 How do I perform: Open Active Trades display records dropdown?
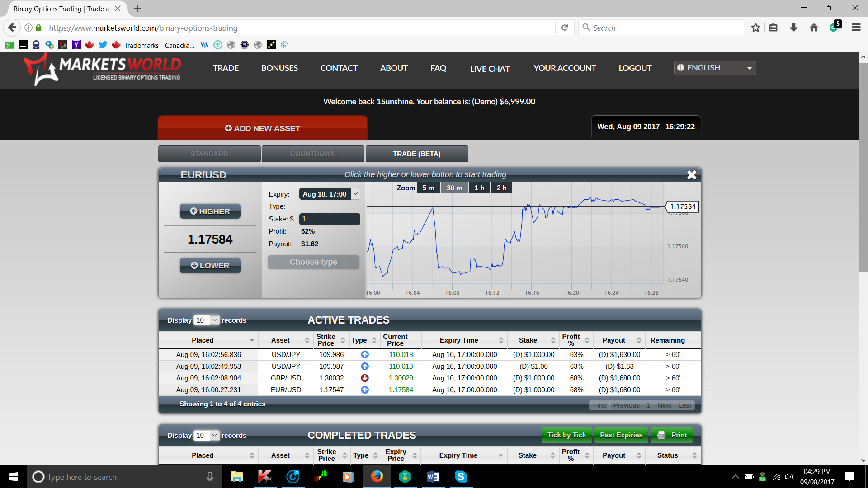206,320
